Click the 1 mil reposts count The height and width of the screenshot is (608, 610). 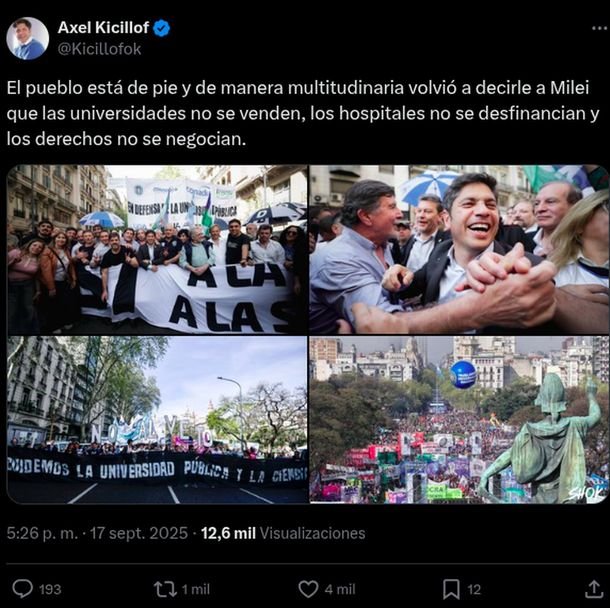tap(196, 590)
